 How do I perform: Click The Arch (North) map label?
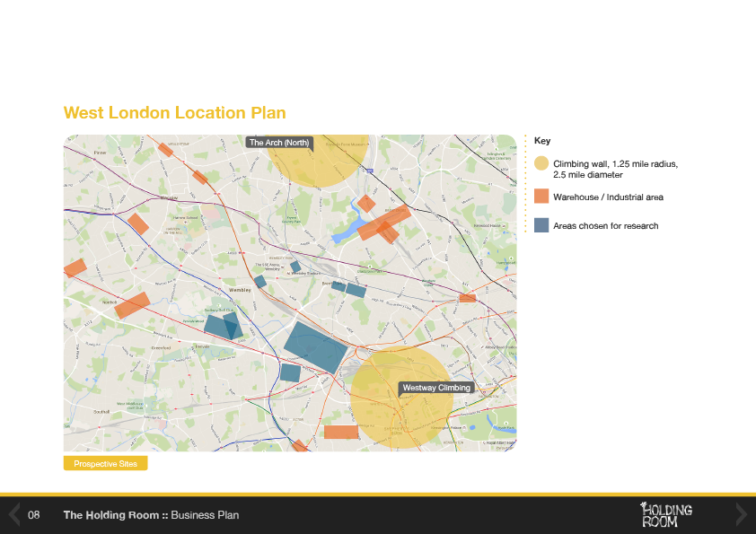click(x=278, y=143)
